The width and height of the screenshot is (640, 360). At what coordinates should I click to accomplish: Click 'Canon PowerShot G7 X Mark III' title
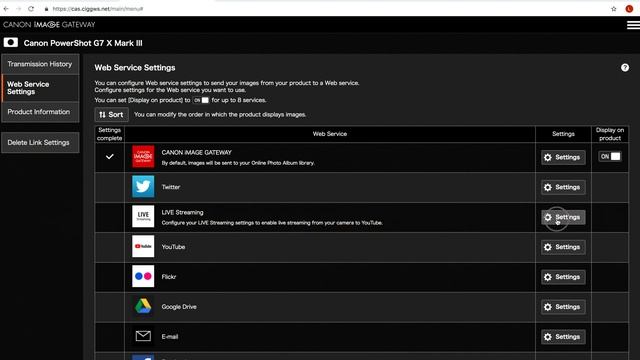click(x=83, y=43)
